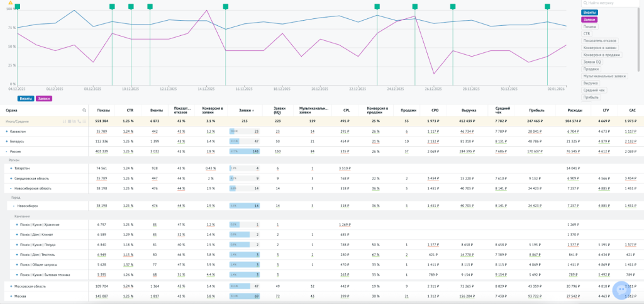
Task: Enable the Показы metric on chart
Action: coord(590,26)
